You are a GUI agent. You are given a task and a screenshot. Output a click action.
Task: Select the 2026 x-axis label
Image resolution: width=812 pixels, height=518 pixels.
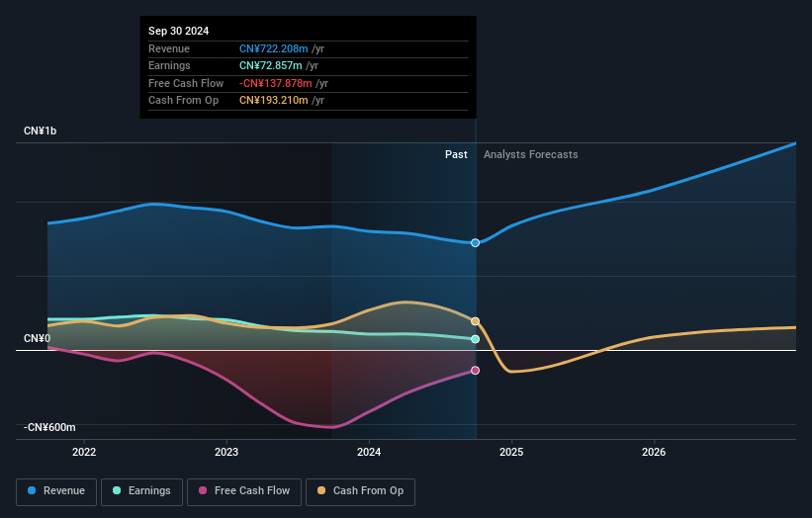pyautogui.click(x=654, y=452)
